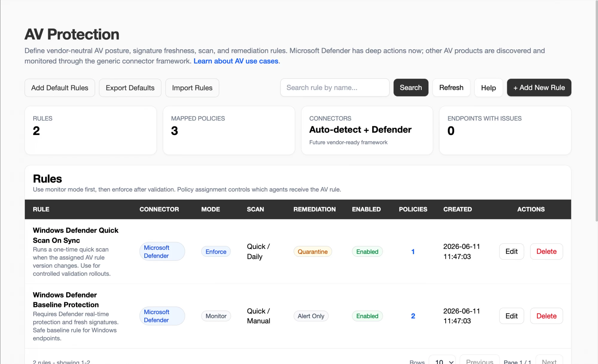Image resolution: width=598 pixels, height=364 pixels.
Task: Follow the Learn about AV use cases link
Action: [x=236, y=61]
